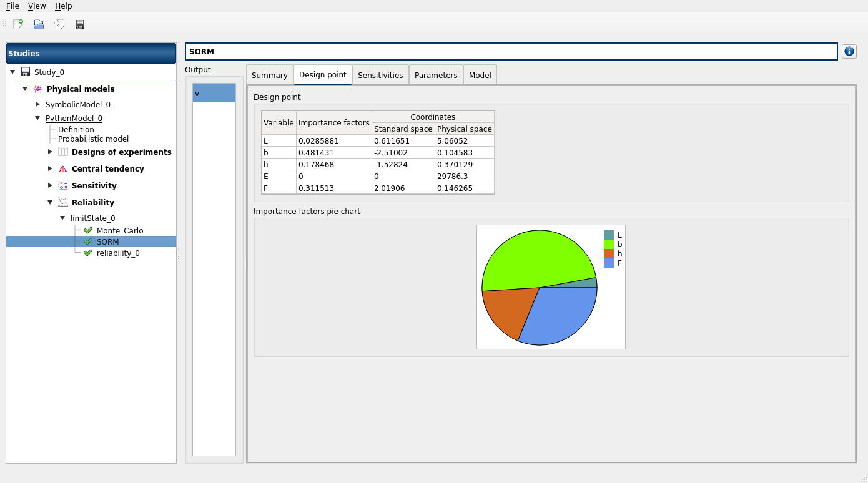868x483 pixels.
Task: Click green b swatch in pie legend
Action: pos(609,245)
